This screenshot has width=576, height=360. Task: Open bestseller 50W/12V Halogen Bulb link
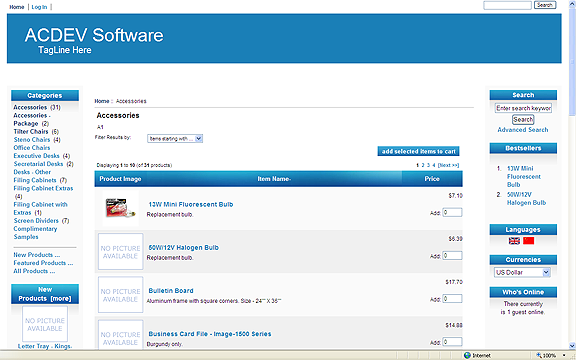click(x=526, y=198)
